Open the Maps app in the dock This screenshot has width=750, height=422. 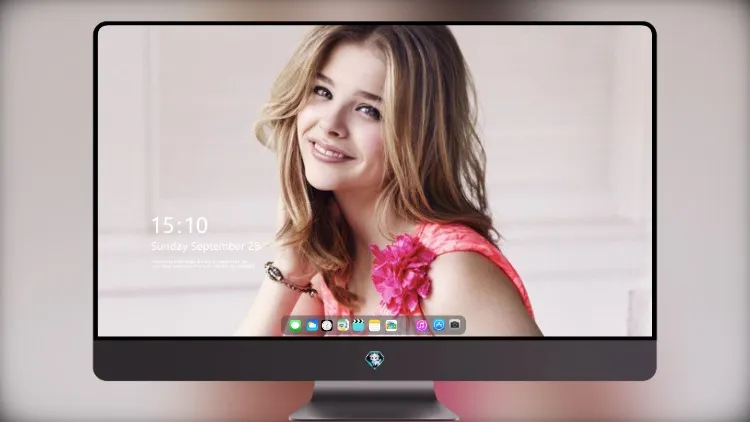(343, 326)
